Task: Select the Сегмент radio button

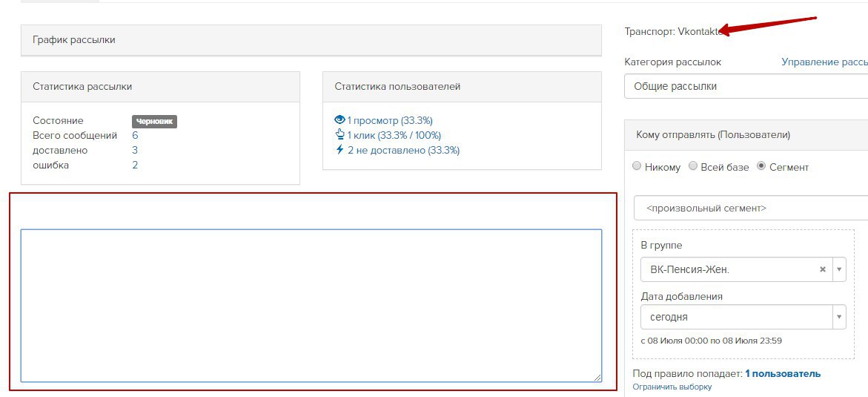Action: [x=762, y=166]
